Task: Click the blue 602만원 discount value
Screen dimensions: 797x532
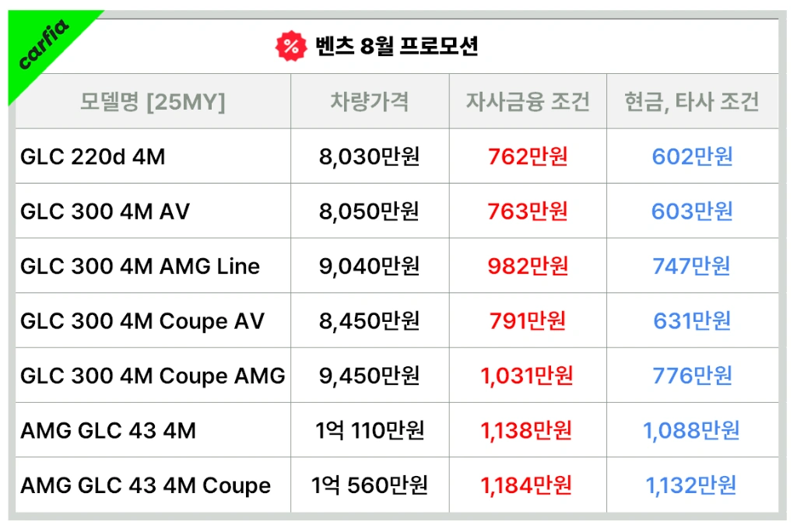Action: click(x=692, y=156)
